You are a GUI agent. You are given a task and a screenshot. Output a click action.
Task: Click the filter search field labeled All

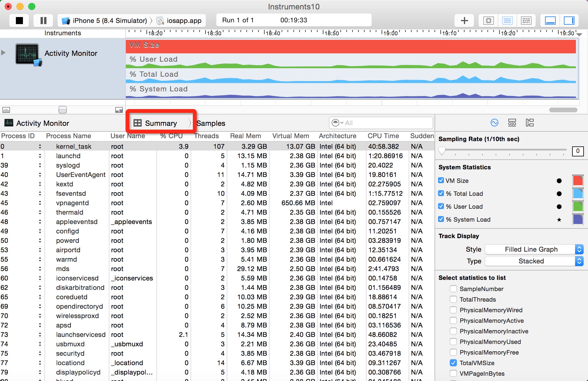pos(381,123)
